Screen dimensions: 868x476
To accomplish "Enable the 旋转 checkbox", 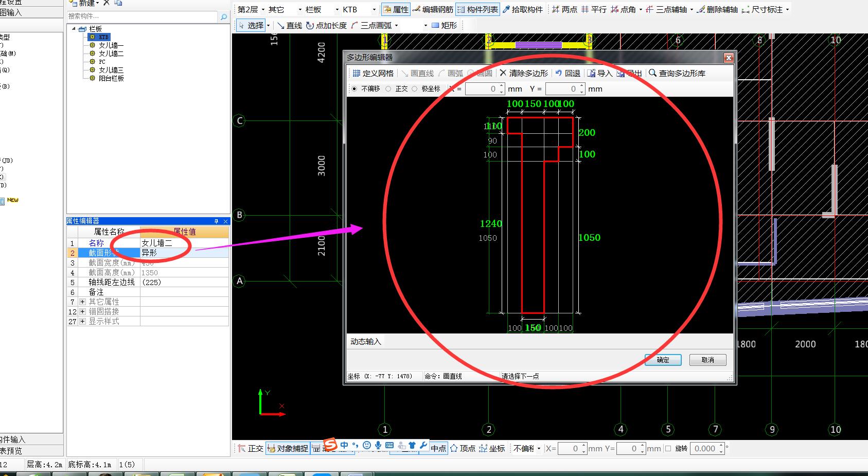I will coord(668,448).
